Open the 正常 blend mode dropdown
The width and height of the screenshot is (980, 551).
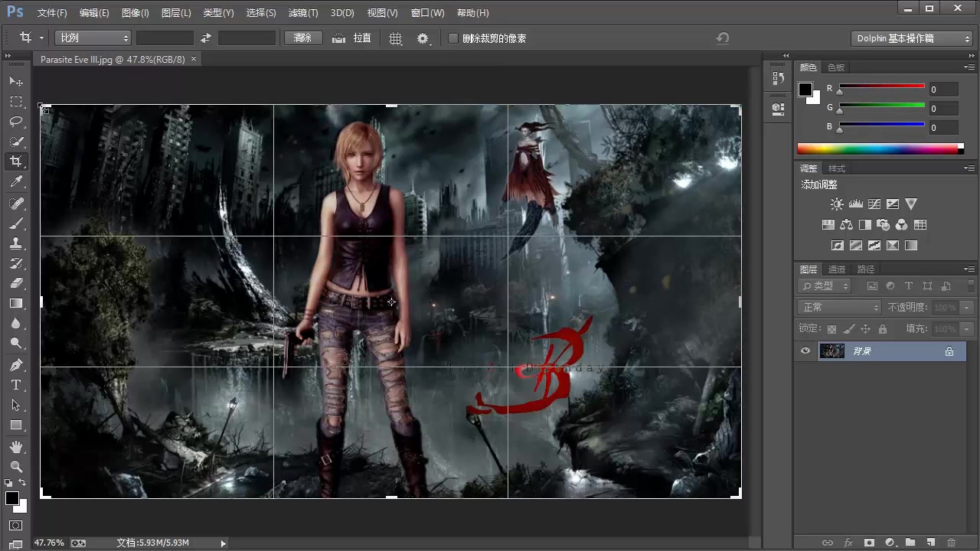(x=840, y=307)
